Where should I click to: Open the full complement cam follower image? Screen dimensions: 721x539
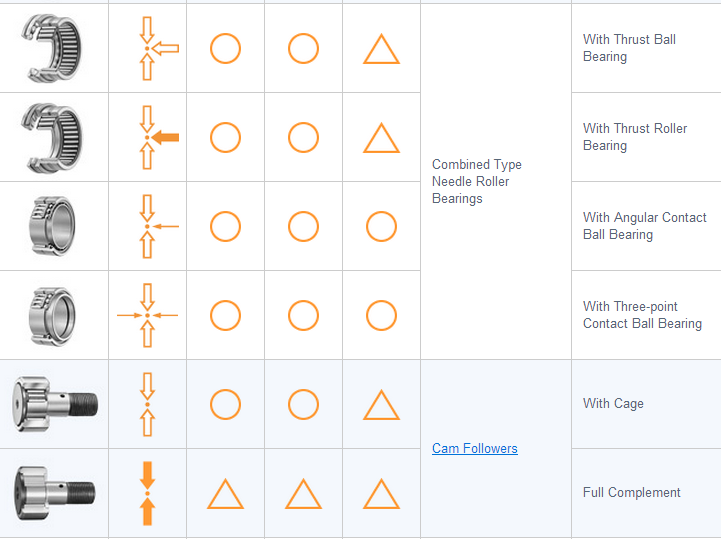click(55, 493)
